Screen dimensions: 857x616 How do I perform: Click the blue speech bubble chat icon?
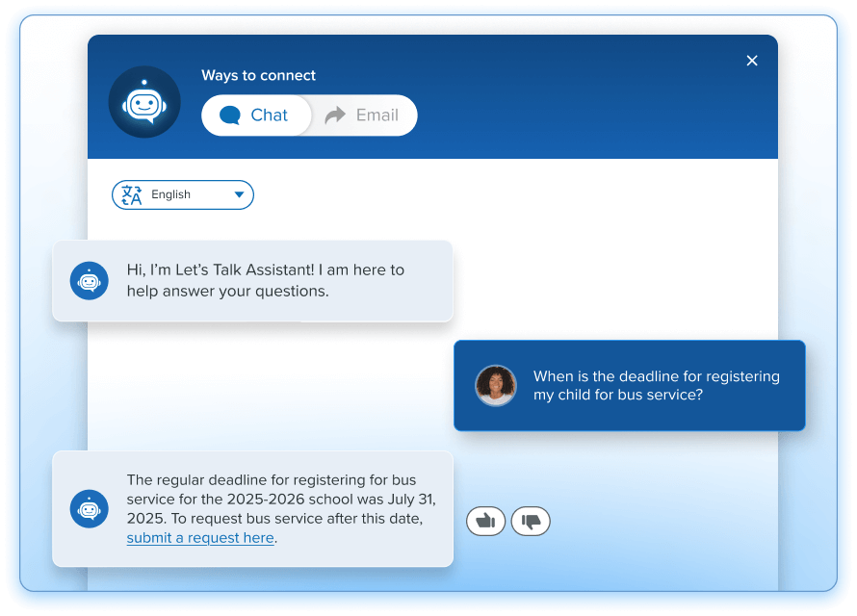tap(229, 115)
